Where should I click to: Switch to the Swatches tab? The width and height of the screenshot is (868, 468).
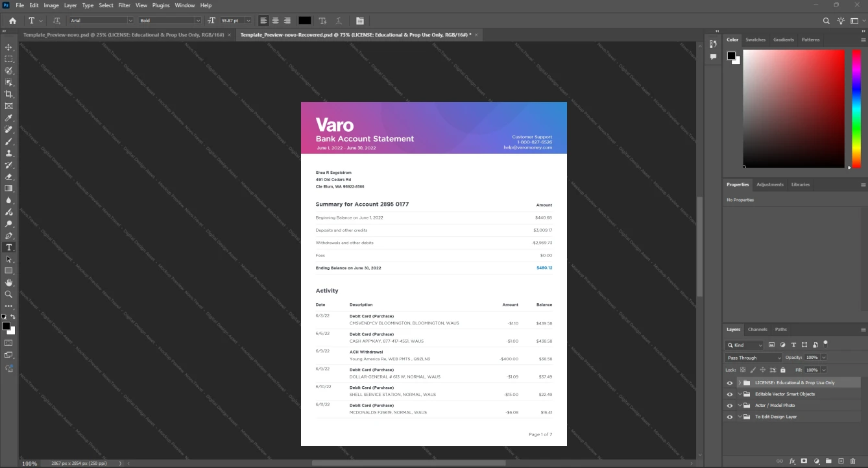[755, 40]
